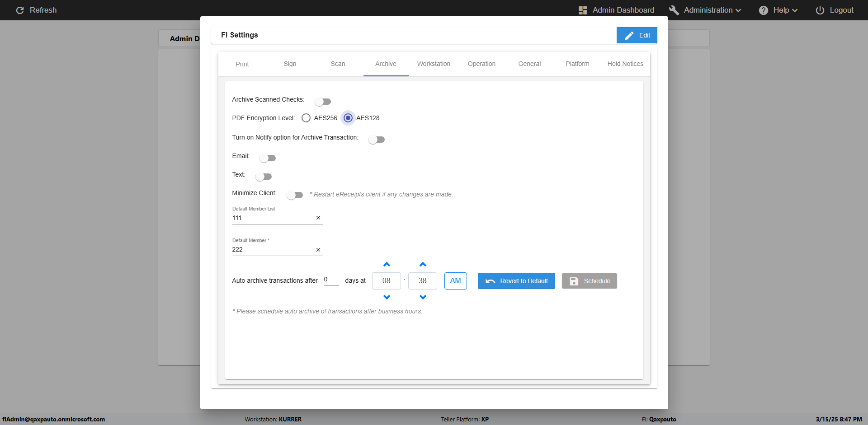Click the pencil Edit button
Viewport: 868px width, 425px height.
pos(637,35)
